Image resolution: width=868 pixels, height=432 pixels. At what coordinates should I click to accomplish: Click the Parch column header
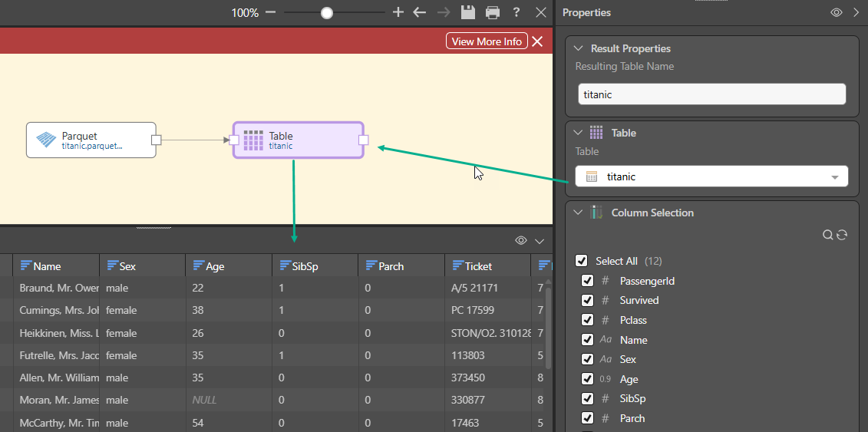(401, 266)
